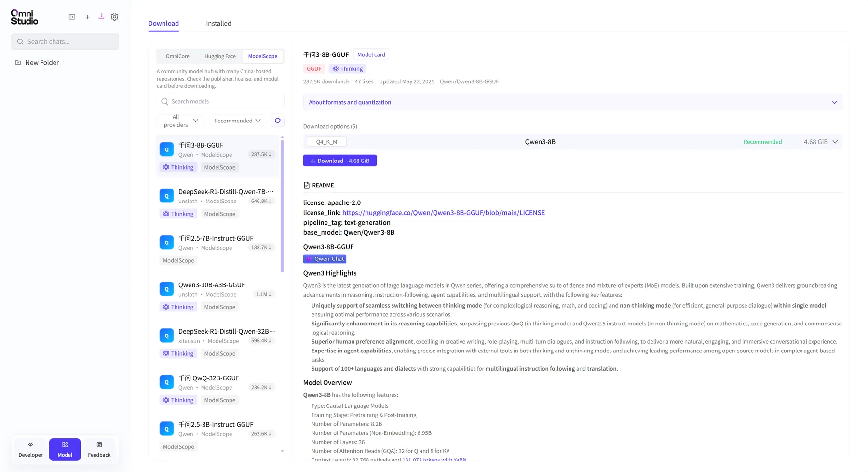The image size is (868, 472).
Task: Click the Qwen Chat badge
Action: point(325,259)
